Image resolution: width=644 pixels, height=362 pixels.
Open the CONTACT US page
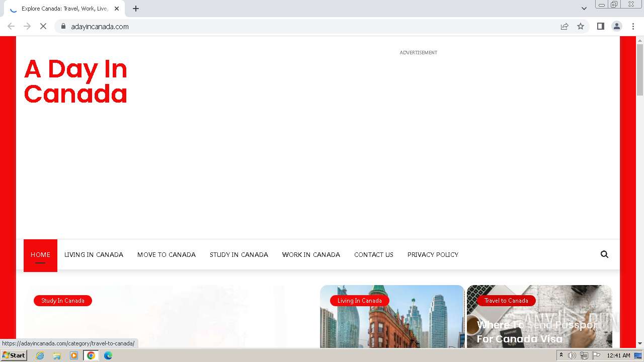pos(374,255)
